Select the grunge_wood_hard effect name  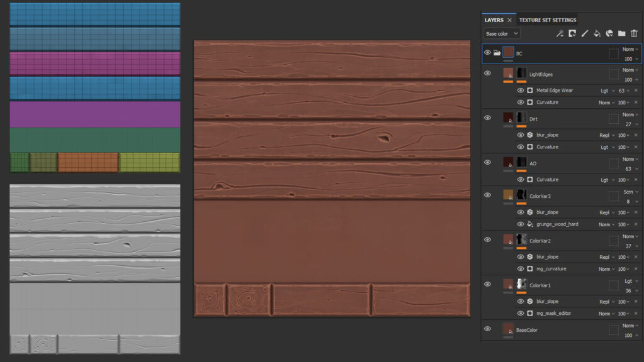point(557,224)
